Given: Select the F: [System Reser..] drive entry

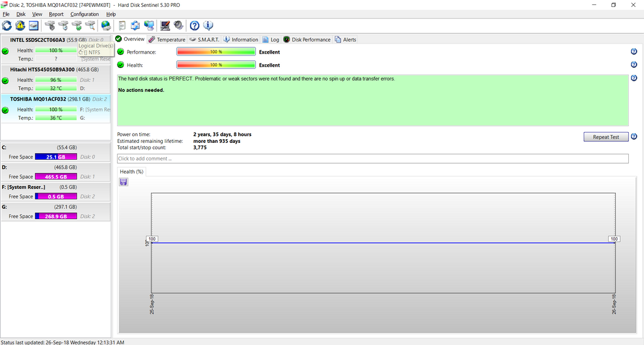Looking at the screenshot, I should click(56, 191).
